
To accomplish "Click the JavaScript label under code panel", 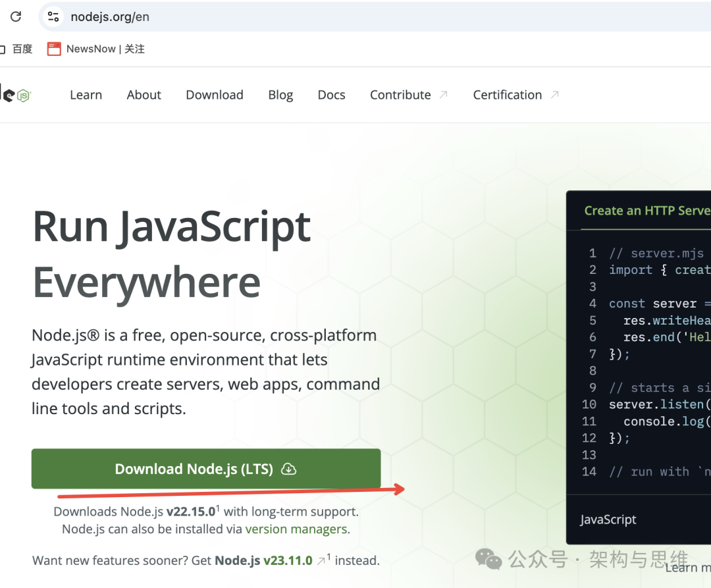I will 608,520.
